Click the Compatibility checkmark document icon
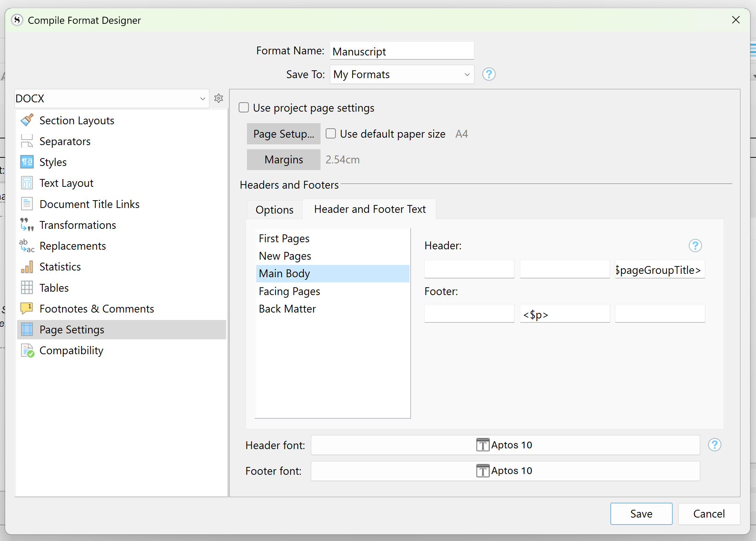The height and width of the screenshot is (541, 756). [x=28, y=350]
